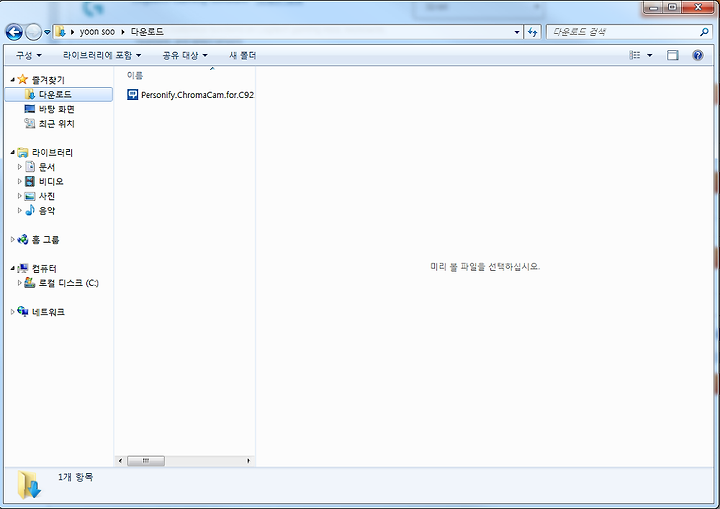Screen dimensions: 720x509
Task: Expand the '비디오' library
Action: click(x=19, y=181)
